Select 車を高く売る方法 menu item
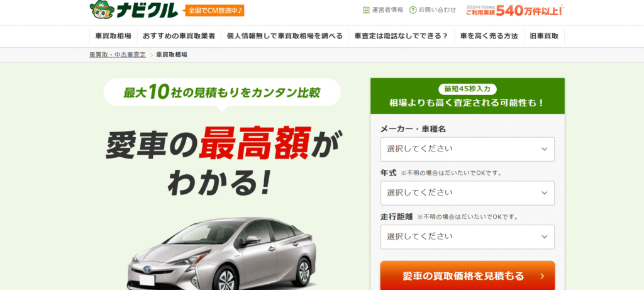This screenshot has height=290, width=644. pos(489,36)
